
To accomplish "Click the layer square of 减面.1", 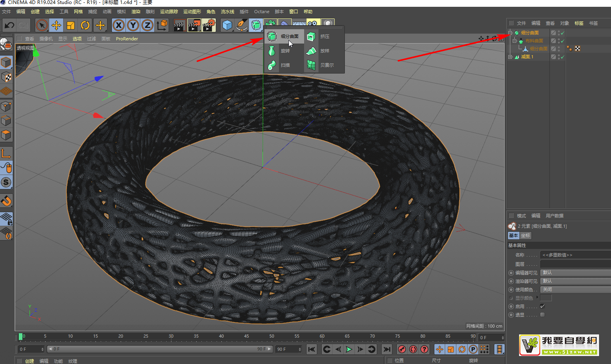I will pos(553,57).
